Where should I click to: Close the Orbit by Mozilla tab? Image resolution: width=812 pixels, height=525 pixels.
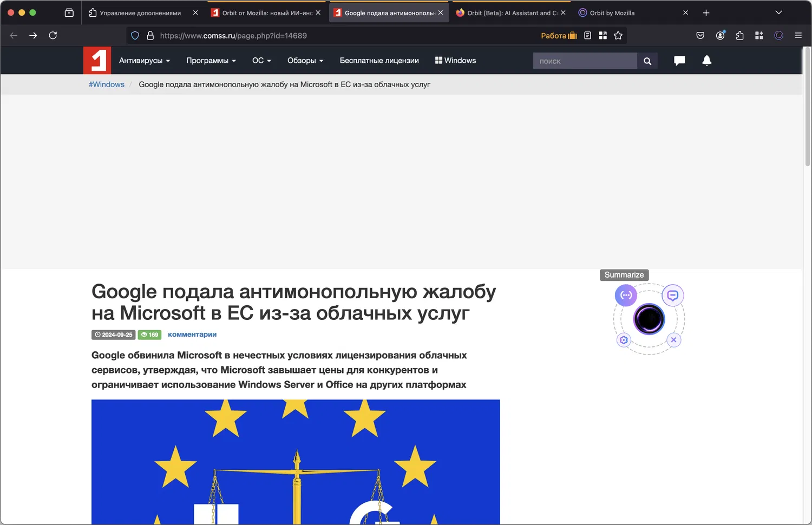[x=685, y=13]
